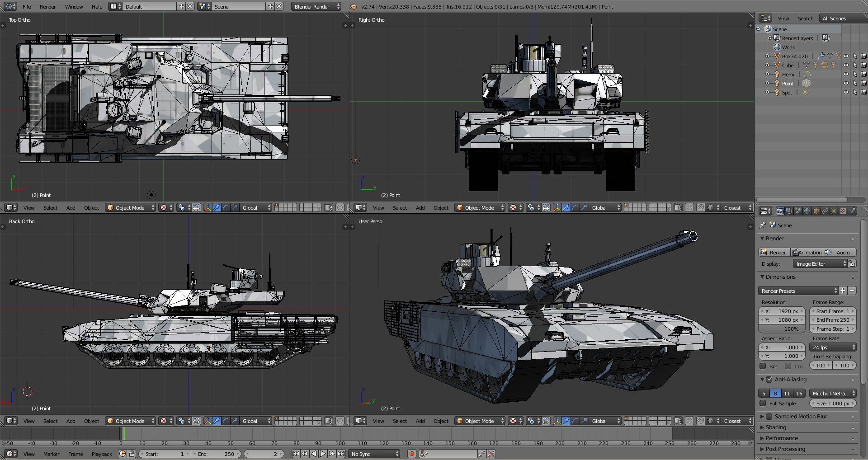Open the Image Editor display dropdown
This screenshot has width=868, height=460.
820,264
